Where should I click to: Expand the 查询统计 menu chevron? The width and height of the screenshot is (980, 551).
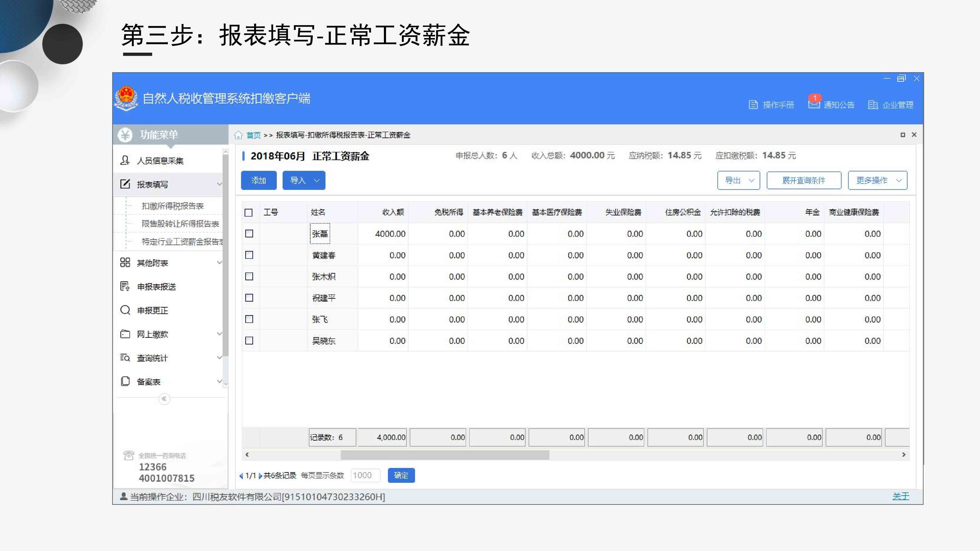tap(220, 357)
